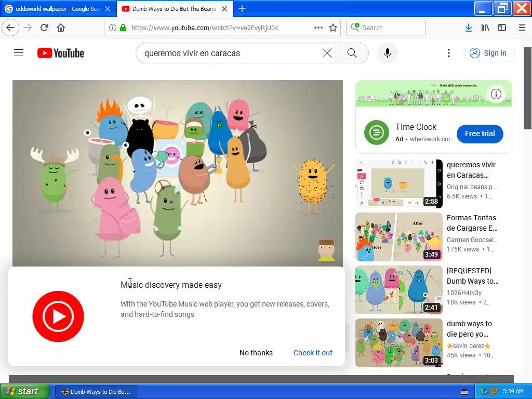Image resolution: width=532 pixels, height=399 pixels.
Task: Click the Time Clock ad banner image
Action: [433, 94]
